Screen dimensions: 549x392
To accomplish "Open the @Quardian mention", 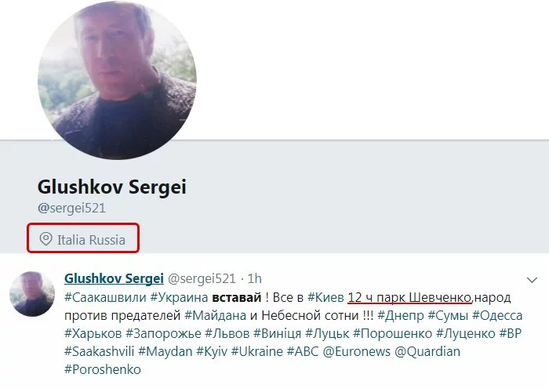I will pyautogui.click(x=427, y=351).
